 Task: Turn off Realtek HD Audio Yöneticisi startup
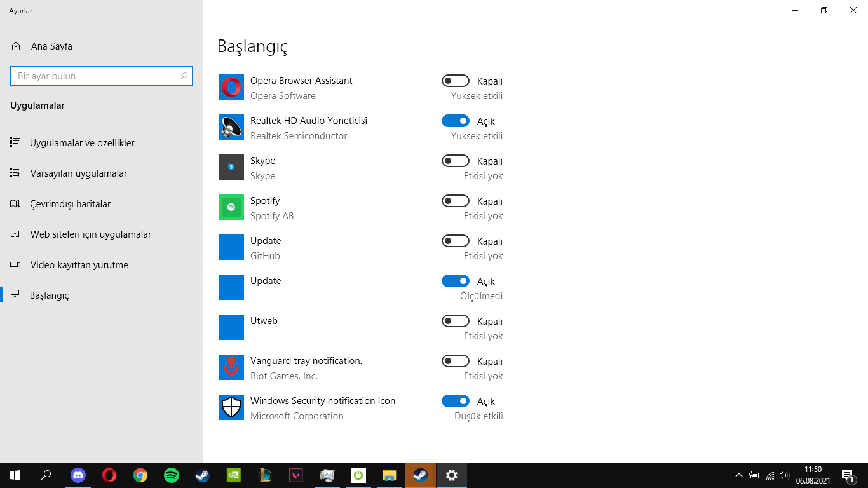click(456, 121)
